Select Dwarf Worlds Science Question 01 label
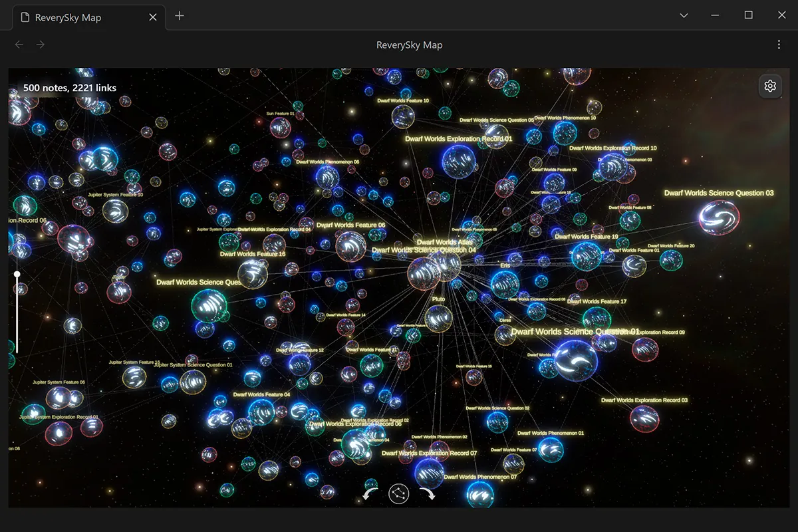The width and height of the screenshot is (798, 532). coord(575,331)
